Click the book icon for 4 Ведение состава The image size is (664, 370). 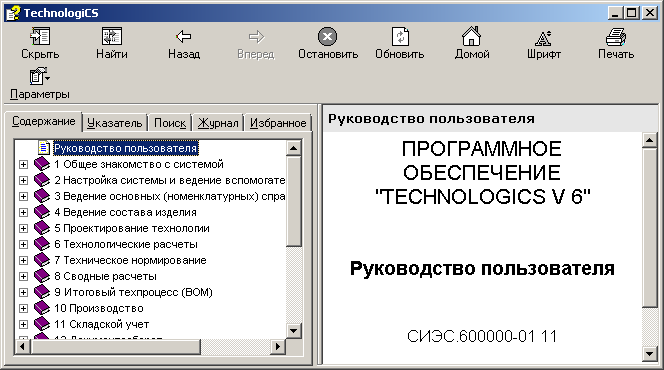pyautogui.click(x=42, y=212)
